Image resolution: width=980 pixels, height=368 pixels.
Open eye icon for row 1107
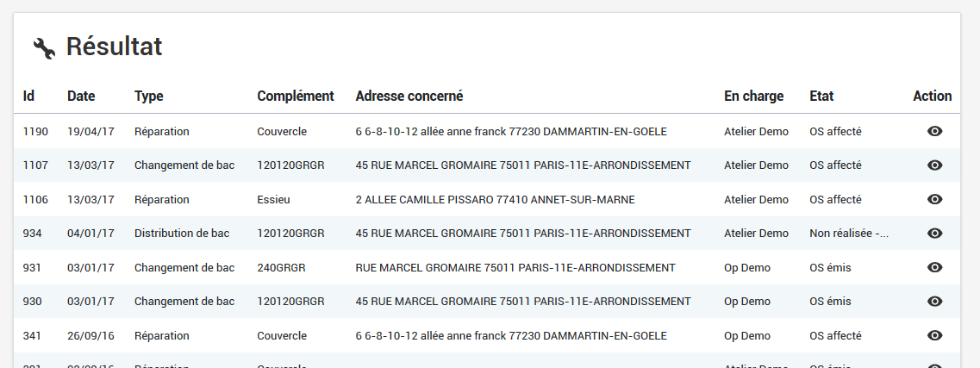[934, 165]
